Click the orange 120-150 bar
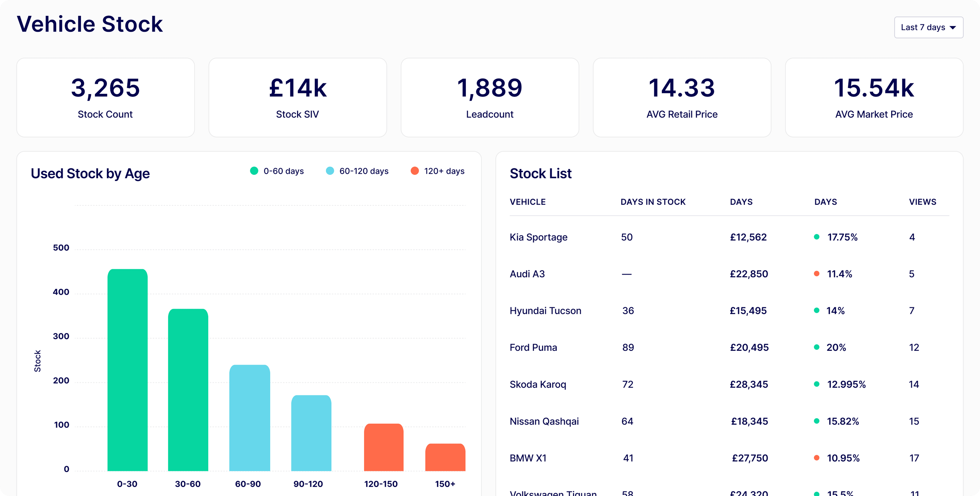Screen dimensions: 980x496 383,447
